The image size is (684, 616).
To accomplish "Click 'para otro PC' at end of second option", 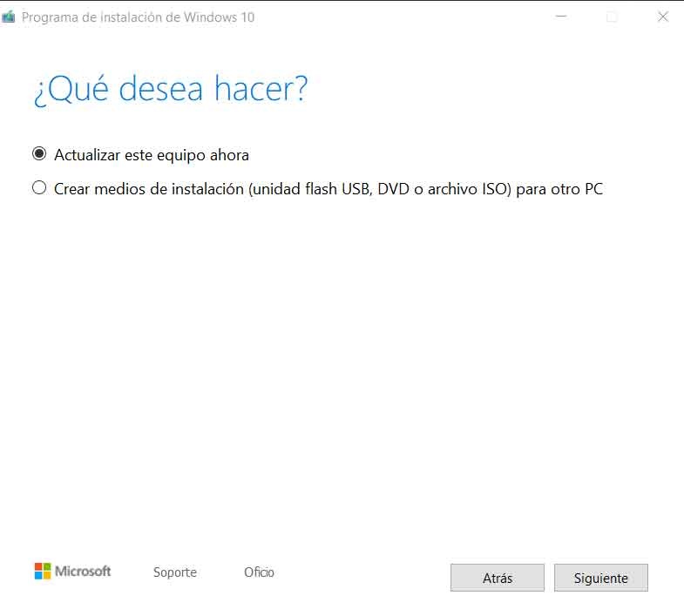I will pyautogui.click(x=559, y=189).
